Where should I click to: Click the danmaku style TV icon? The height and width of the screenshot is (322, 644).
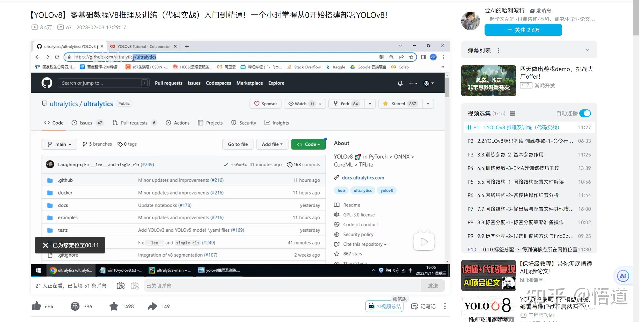(x=135, y=286)
